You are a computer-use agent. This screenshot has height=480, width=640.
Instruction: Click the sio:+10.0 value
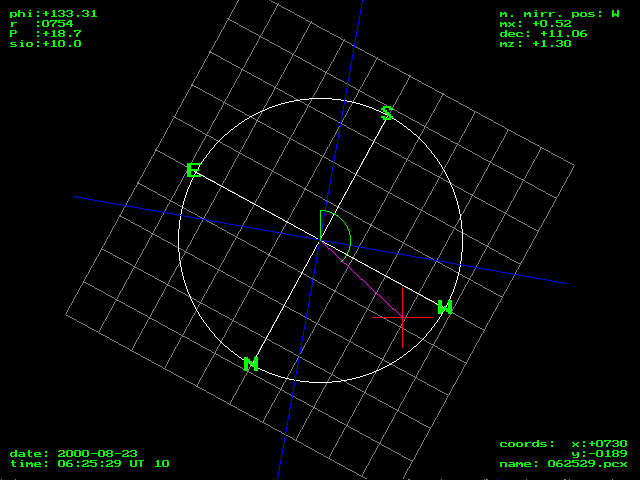coord(45,44)
